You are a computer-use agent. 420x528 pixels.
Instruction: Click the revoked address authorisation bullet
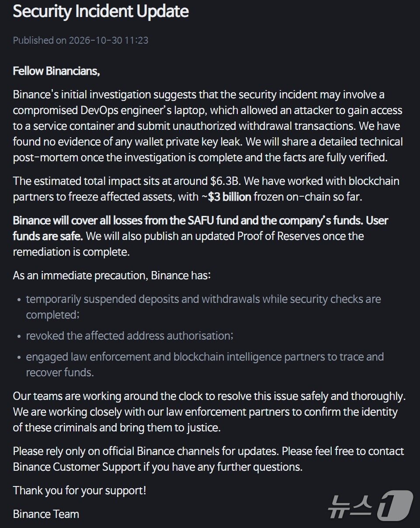point(129,336)
